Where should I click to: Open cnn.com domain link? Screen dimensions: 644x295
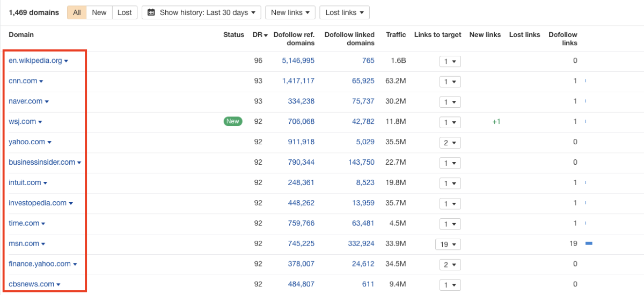[x=23, y=81]
